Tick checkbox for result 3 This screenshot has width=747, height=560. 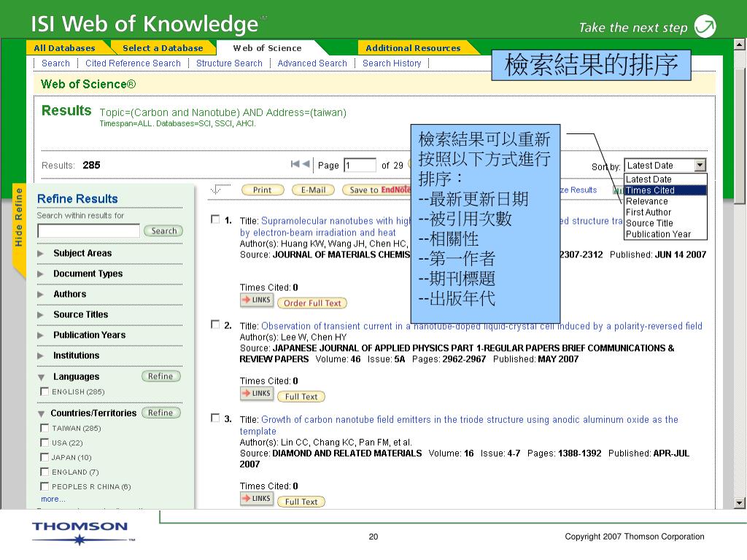tap(215, 418)
